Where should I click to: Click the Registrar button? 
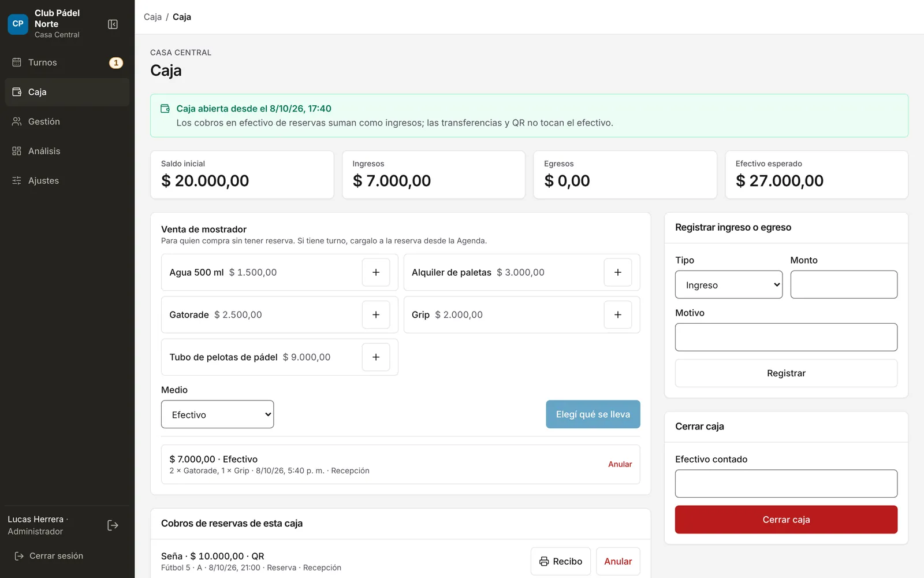786,373
